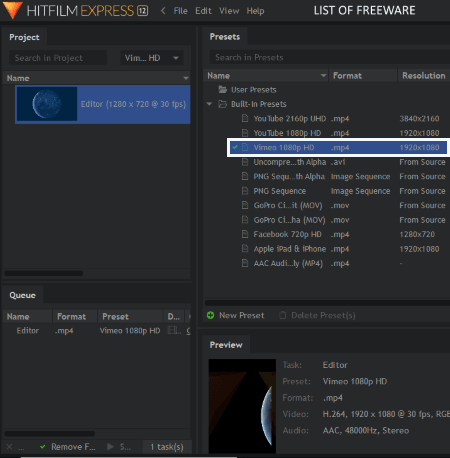Screen dimensions: 450x458
Task: Open the Help menu
Action: (255, 11)
